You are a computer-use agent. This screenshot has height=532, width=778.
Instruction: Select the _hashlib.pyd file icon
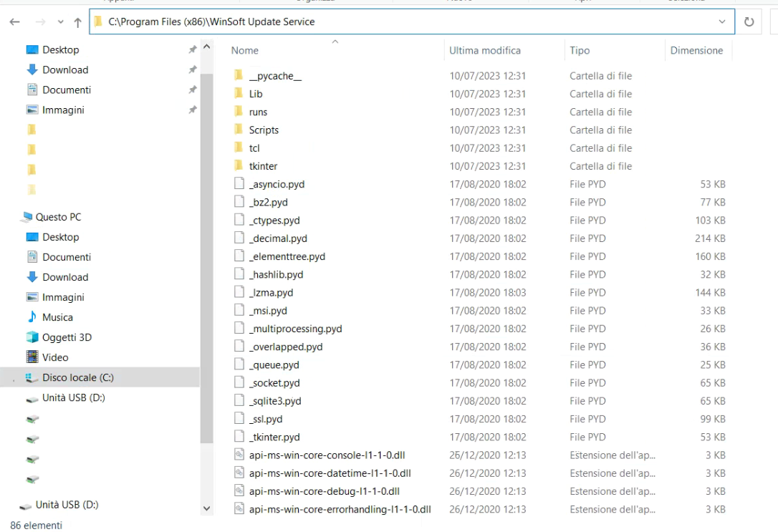(239, 274)
